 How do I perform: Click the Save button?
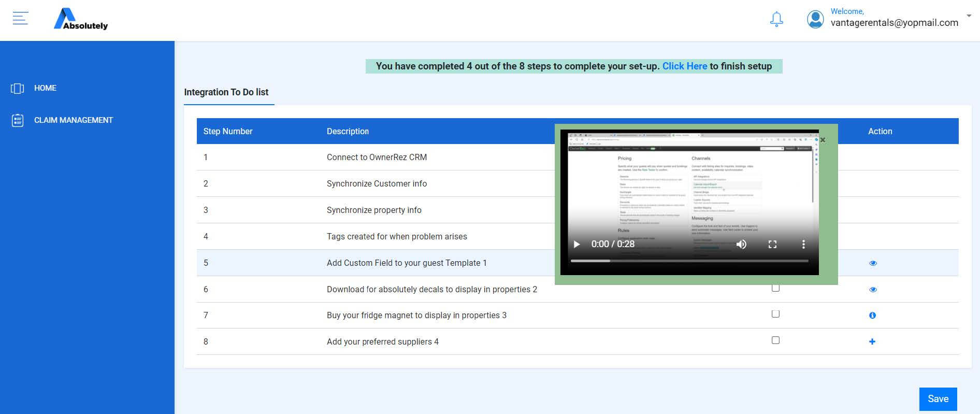tap(938, 399)
